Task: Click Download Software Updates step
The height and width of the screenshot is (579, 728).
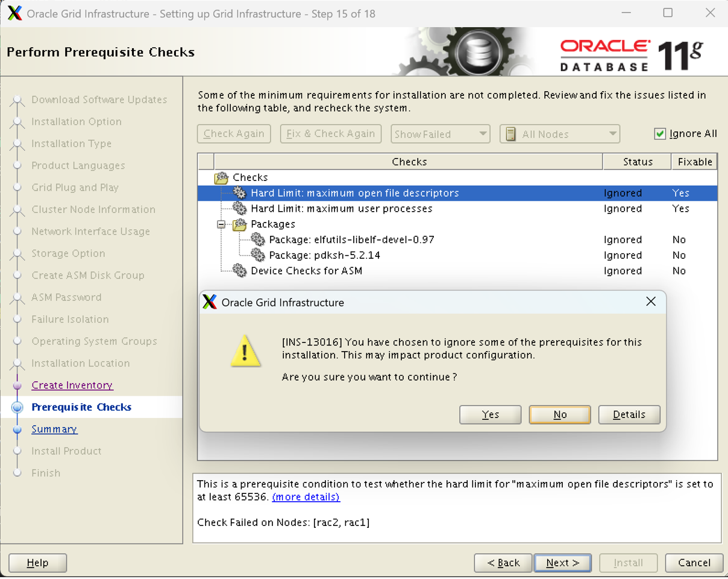Action: click(x=99, y=100)
